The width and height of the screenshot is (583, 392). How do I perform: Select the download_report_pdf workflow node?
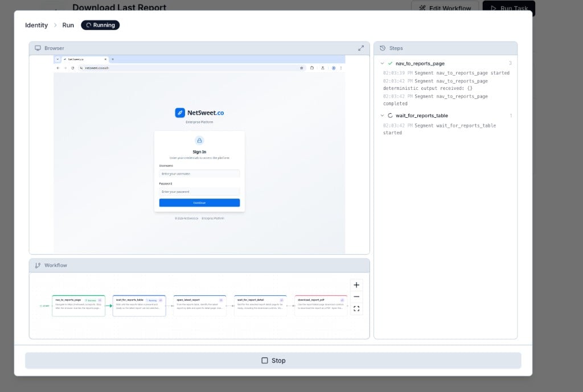pyautogui.click(x=321, y=306)
